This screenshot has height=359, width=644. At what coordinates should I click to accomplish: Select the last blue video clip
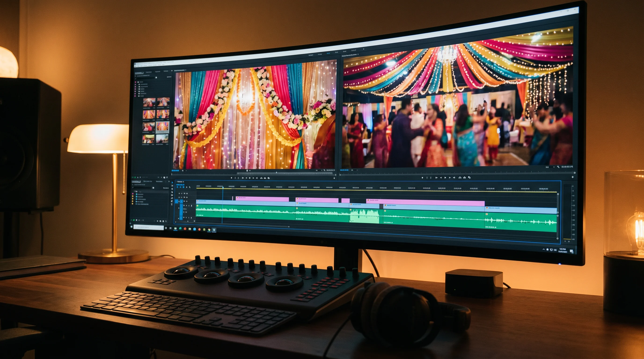point(521,210)
